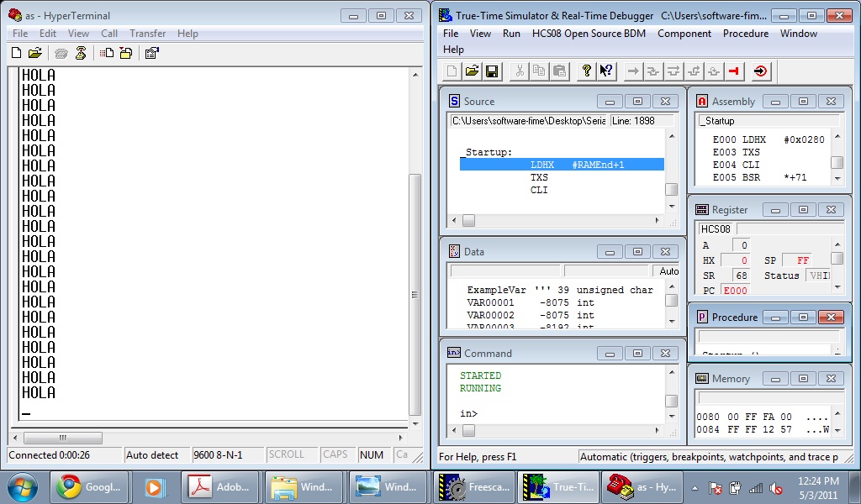Click the Receive file icon in HyperTerminal
Viewport: 861px width, 504px height.
pyautogui.click(x=125, y=52)
